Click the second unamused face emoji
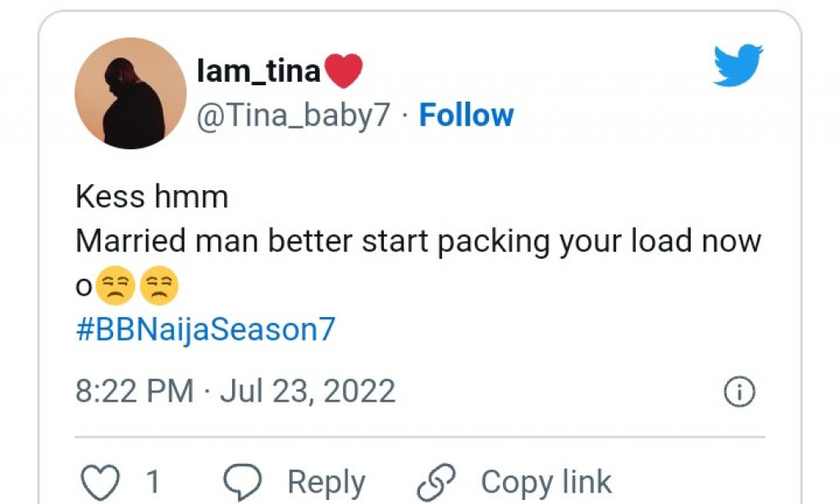 [x=157, y=286]
